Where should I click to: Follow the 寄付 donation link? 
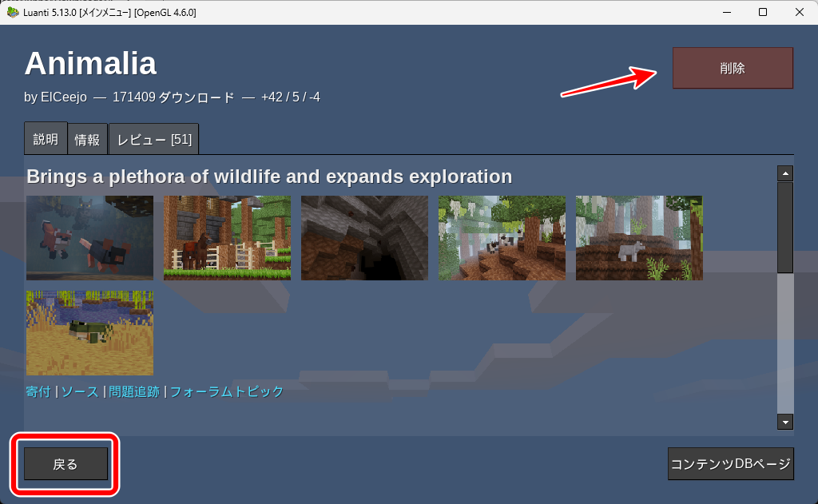pyautogui.click(x=38, y=391)
